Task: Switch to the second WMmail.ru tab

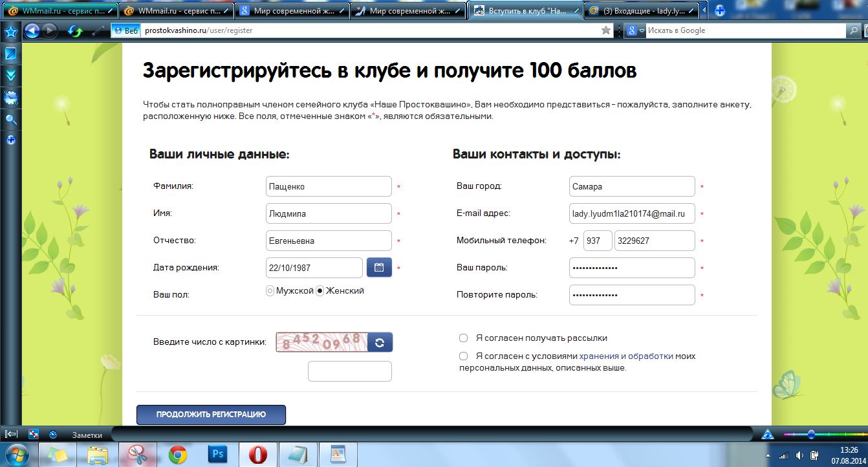Action: tap(177, 11)
